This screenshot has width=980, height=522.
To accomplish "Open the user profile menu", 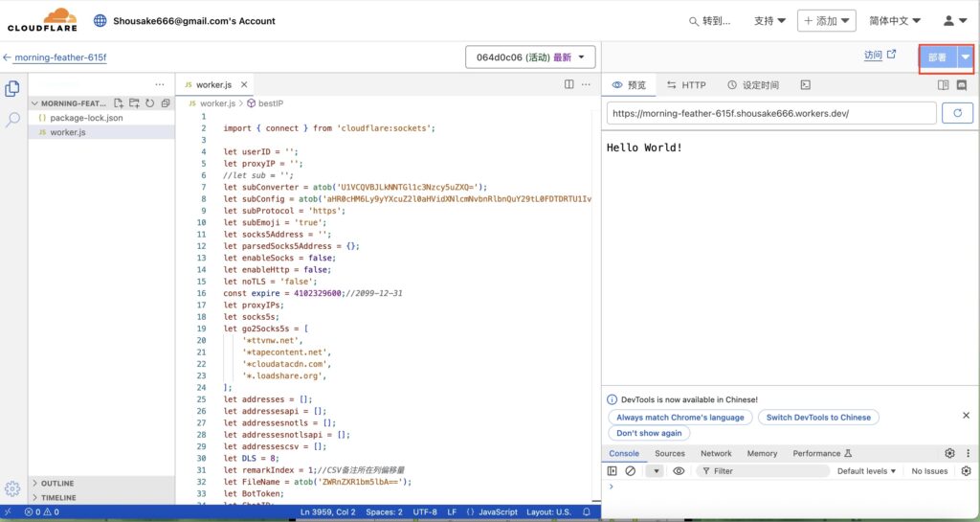I will click(955, 21).
